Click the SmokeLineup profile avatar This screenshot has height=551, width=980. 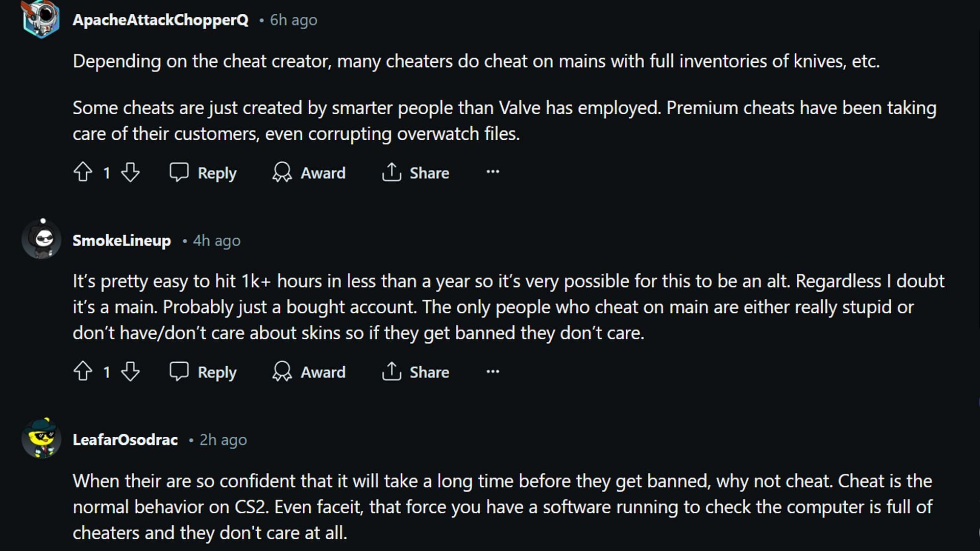pos(42,240)
